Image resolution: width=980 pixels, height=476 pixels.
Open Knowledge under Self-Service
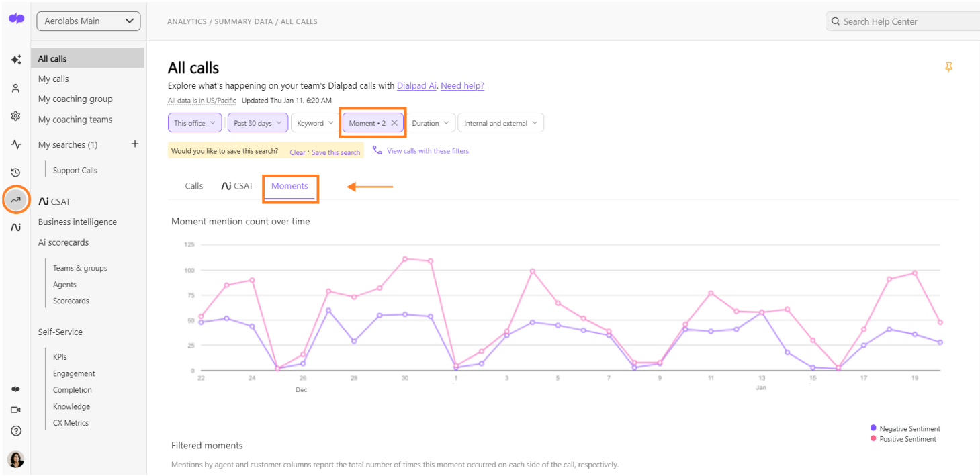(71, 406)
